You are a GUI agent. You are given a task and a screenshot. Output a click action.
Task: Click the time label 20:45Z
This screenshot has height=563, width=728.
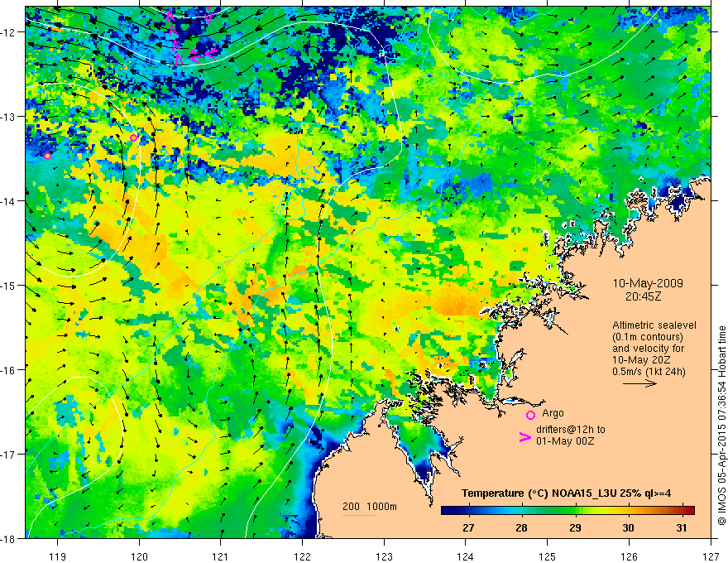coord(643,296)
